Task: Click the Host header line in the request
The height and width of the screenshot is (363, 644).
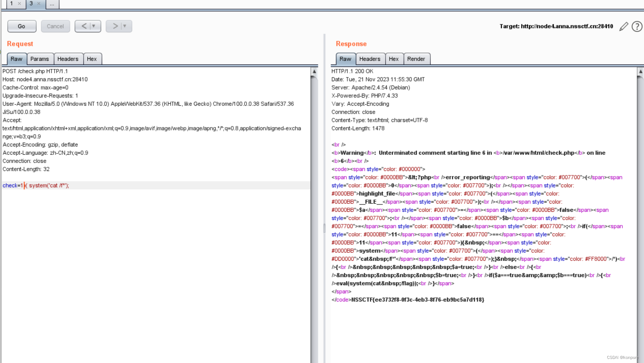Action: (x=45, y=79)
